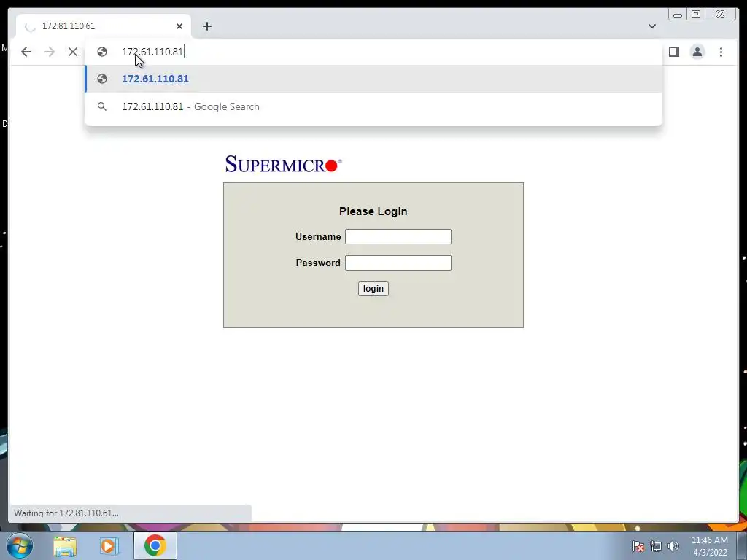Choose the 172.61.110.81 Google Search suggestion

[x=373, y=106]
